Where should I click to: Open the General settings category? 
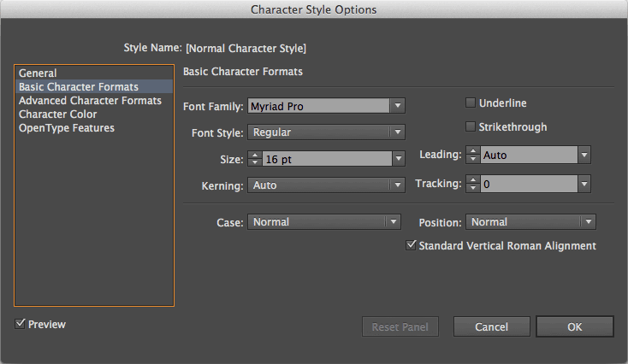pyautogui.click(x=38, y=73)
